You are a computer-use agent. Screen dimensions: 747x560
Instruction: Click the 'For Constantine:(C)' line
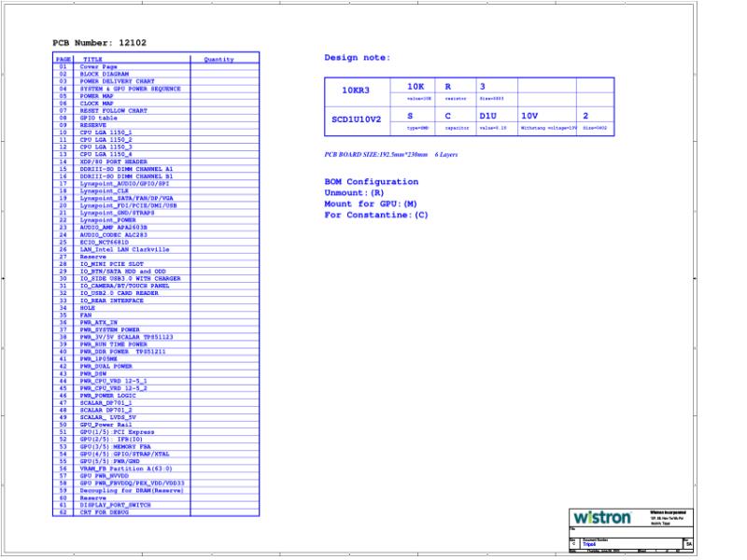click(x=376, y=215)
